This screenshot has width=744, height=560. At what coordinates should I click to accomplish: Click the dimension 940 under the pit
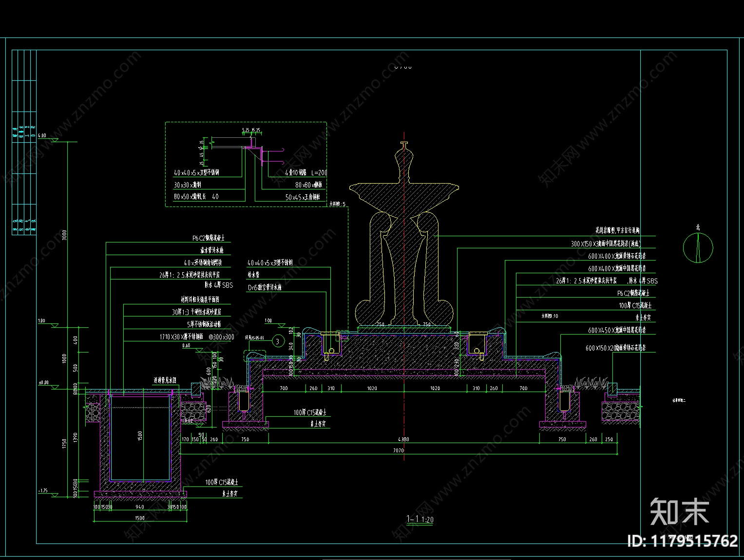pos(140,507)
